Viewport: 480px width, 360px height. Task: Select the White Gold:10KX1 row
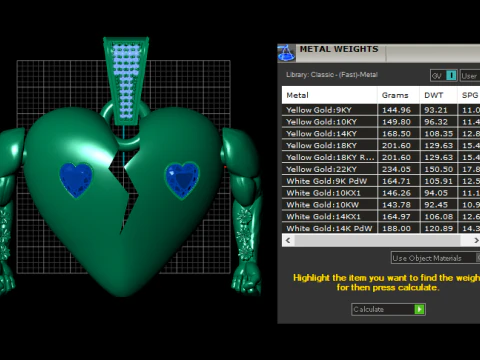coord(381,193)
